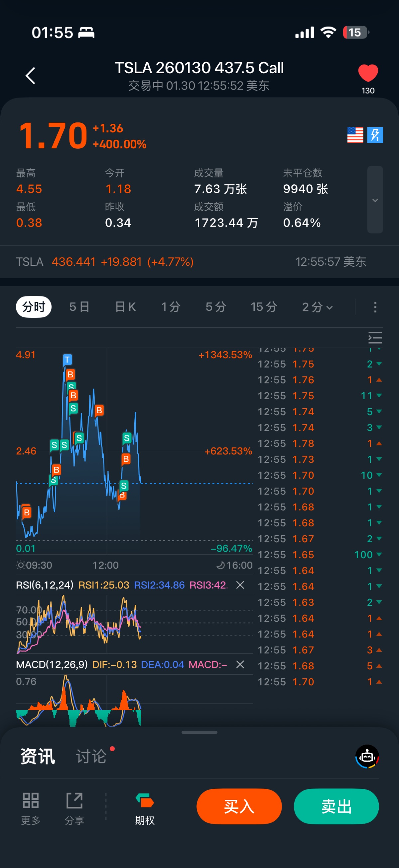The width and height of the screenshot is (399, 868).
Task: Tap the sleep focus bed icon
Action: click(x=86, y=33)
